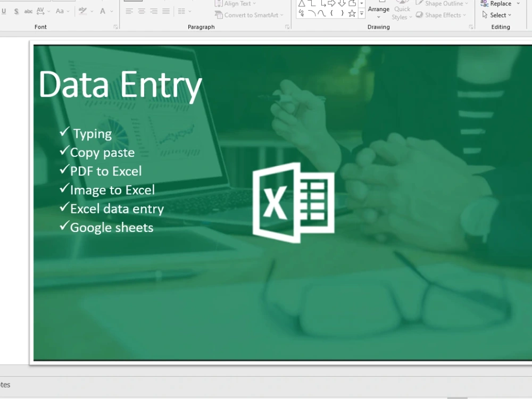Viewport: 532px width, 399px height.
Task: Apply text shadow effect
Action: point(16,11)
